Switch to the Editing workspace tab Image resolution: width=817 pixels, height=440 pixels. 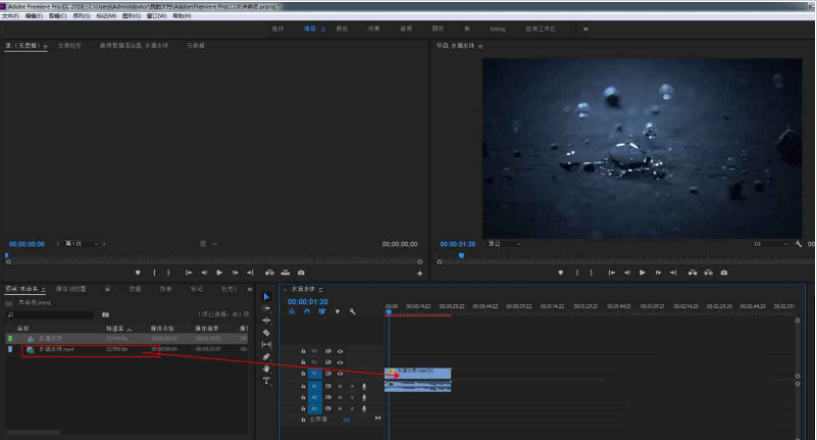coord(310,29)
